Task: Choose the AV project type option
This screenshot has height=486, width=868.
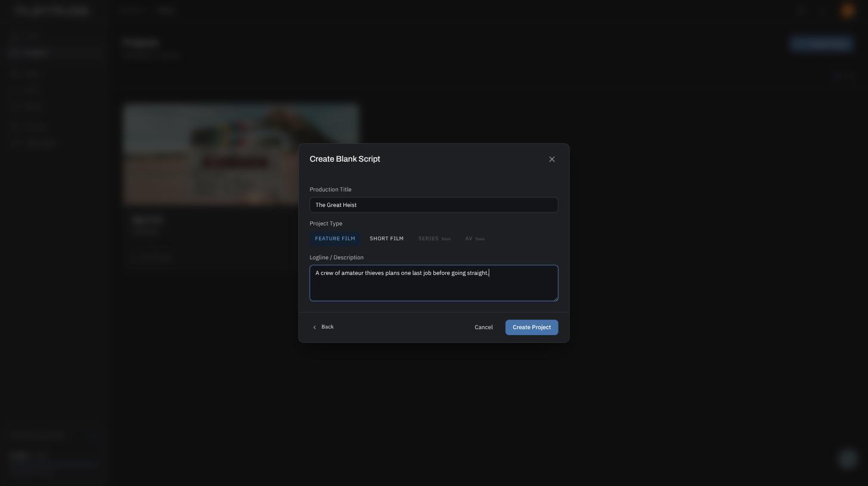Action: pos(475,239)
